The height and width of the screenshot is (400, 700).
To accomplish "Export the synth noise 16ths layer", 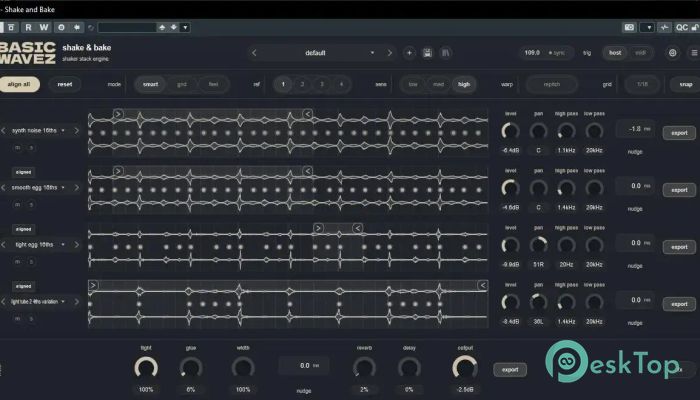I will click(x=679, y=133).
